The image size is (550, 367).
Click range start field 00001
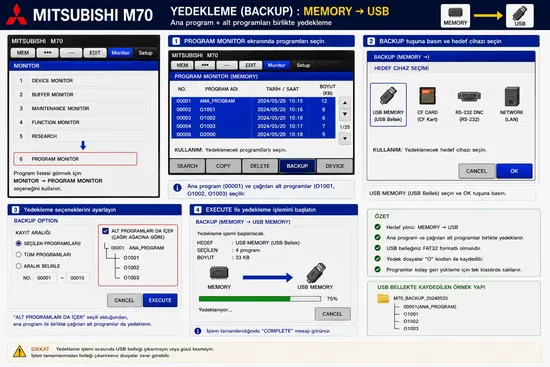(45, 278)
